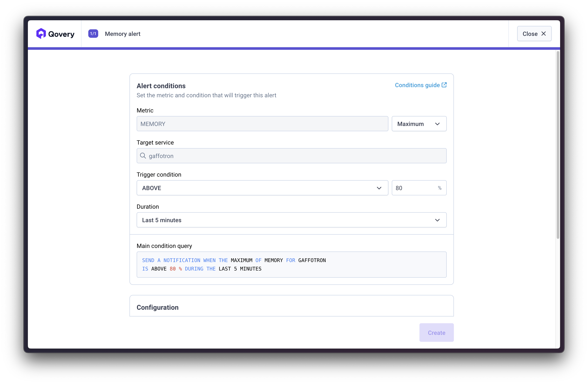Screen dimensions: 588x384
Task: Click the chevron on the Maximum selector
Action: click(x=437, y=124)
